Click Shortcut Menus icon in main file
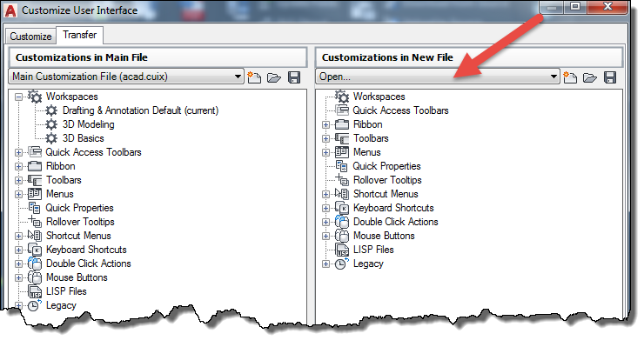Screen dimensions: 644x347 [35, 236]
